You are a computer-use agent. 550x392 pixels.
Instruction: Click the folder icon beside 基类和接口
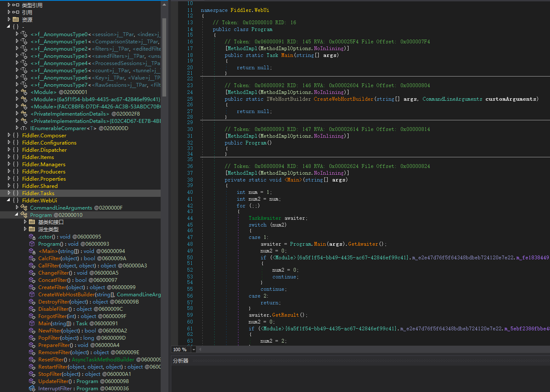[x=32, y=222]
